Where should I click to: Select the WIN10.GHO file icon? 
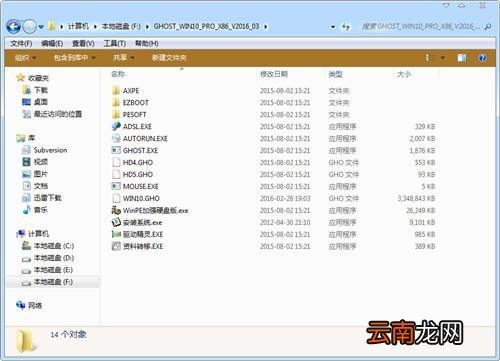point(116,198)
